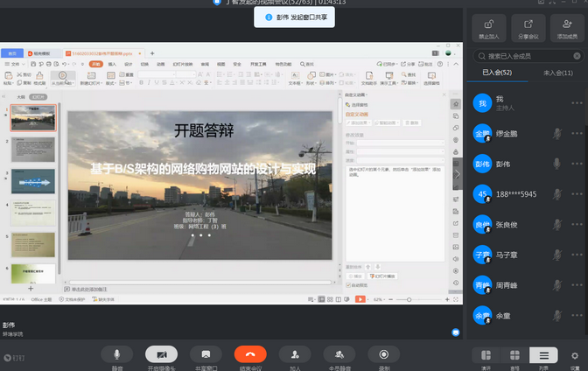Image resolution: width=588 pixels, height=371 pixels.
Task: Toggle microphone for participant 张良俊
Action: click(x=556, y=224)
